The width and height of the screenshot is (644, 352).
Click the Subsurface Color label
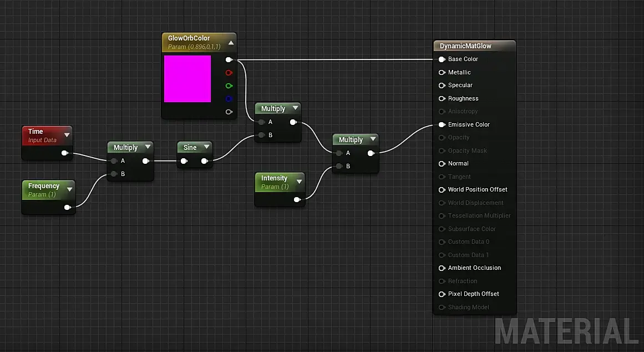click(471, 229)
